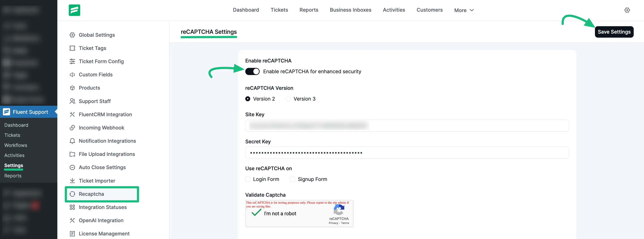Open the settings gear in top-right corner
The height and width of the screenshot is (239, 644).
(x=627, y=10)
